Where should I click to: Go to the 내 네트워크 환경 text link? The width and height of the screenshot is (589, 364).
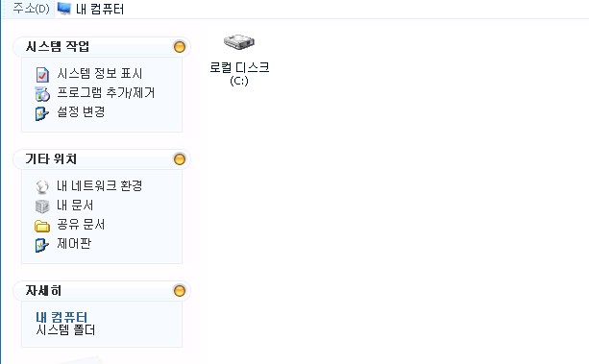coord(100,185)
